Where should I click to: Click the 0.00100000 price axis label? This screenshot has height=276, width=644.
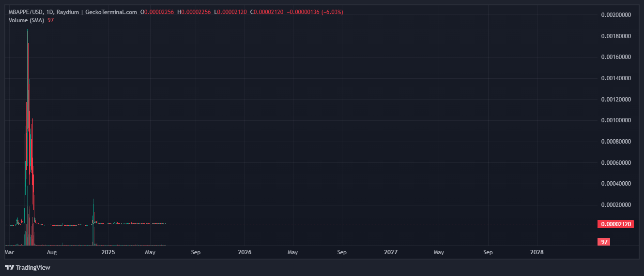point(616,120)
